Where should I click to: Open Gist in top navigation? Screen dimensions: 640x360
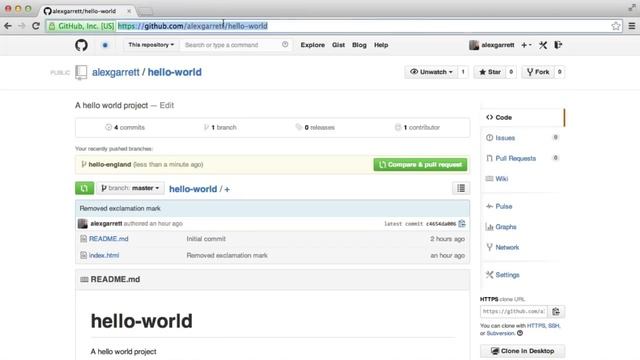338,45
